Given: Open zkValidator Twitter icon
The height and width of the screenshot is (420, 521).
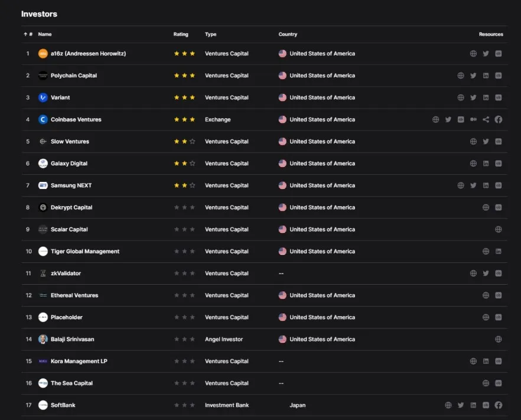Looking at the screenshot, I should (486, 273).
